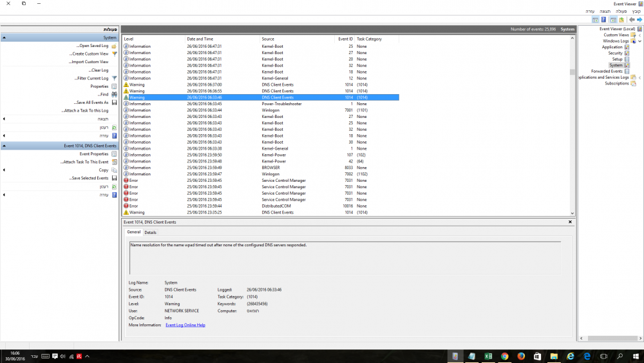This screenshot has width=644, height=363.
Task: Click the Properties icon in the System actions
Action: tap(114, 86)
